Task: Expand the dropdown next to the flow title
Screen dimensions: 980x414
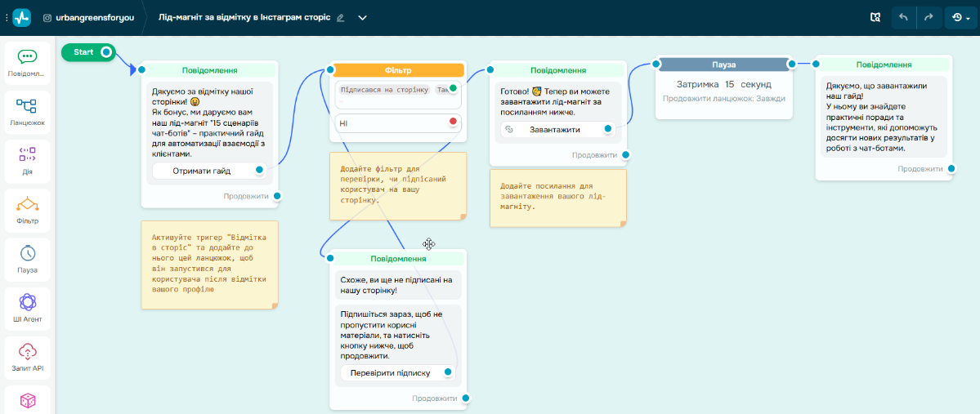Action: pos(363,17)
